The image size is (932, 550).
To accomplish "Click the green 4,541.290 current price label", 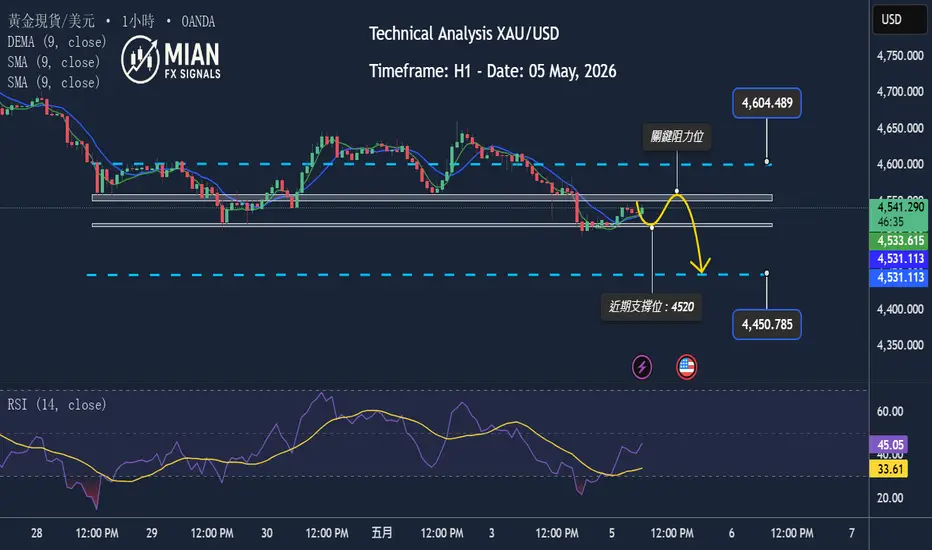I will (x=899, y=215).
